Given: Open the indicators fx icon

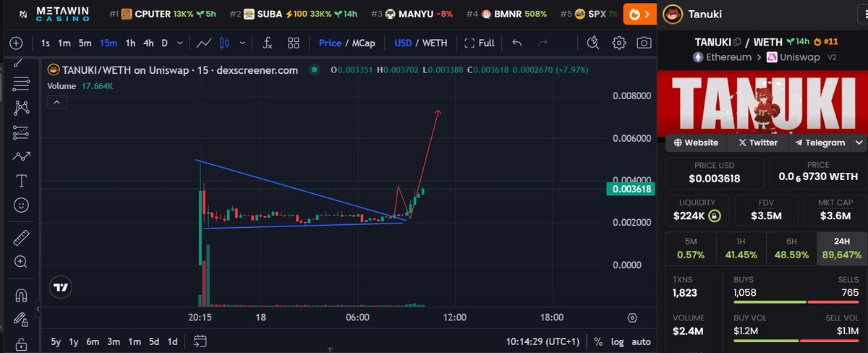Looking at the screenshot, I should (267, 43).
